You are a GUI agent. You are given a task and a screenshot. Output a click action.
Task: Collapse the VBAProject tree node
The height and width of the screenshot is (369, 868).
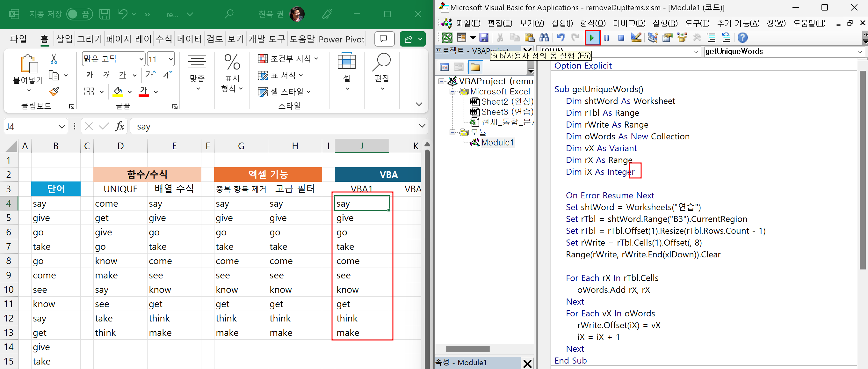click(x=441, y=81)
